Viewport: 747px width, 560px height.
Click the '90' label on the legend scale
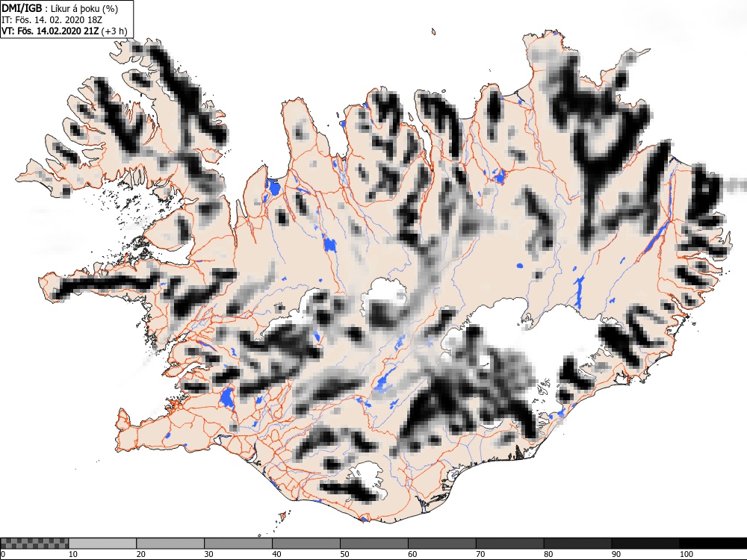(616, 554)
